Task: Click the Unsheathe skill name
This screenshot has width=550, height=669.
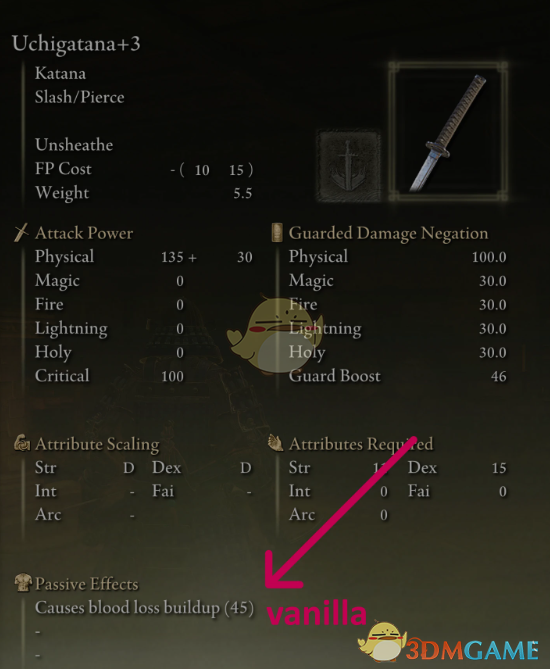Action: (x=74, y=145)
